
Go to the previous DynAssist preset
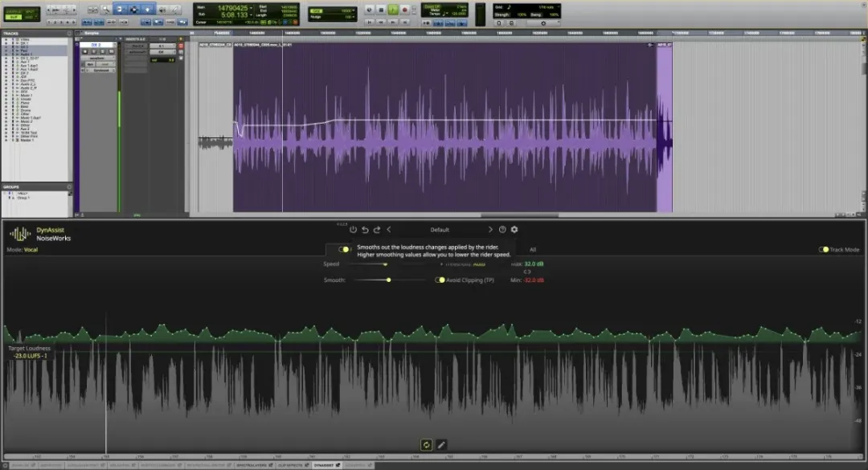tap(389, 229)
